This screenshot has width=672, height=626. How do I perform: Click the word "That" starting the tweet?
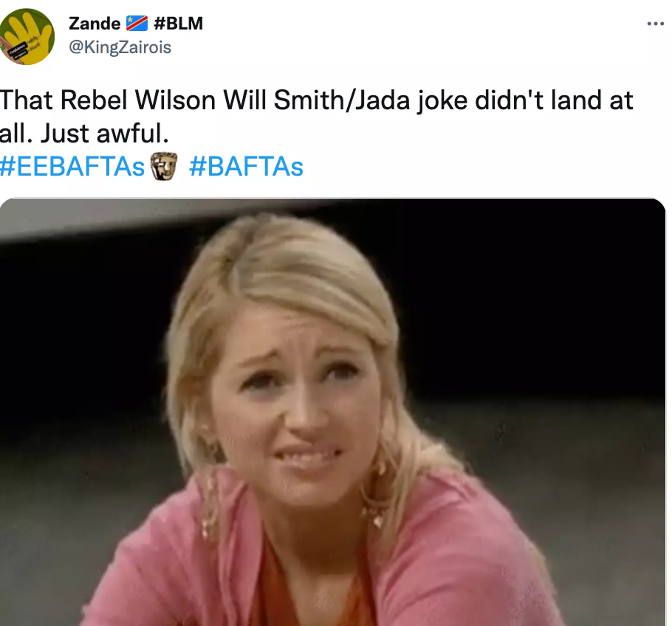pyautogui.click(x=26, y=100)
